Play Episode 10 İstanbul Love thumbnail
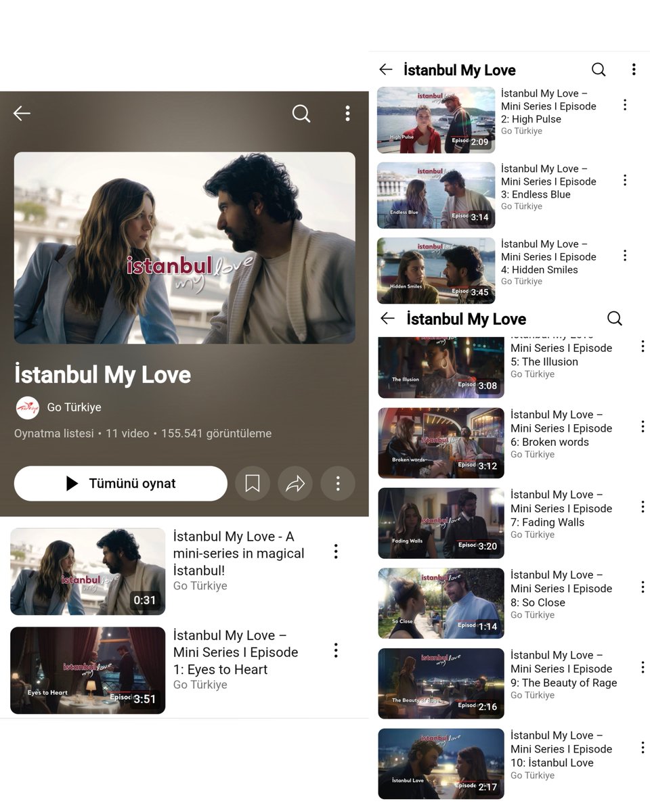Screen dimensions: 650x812 (441, 763)
